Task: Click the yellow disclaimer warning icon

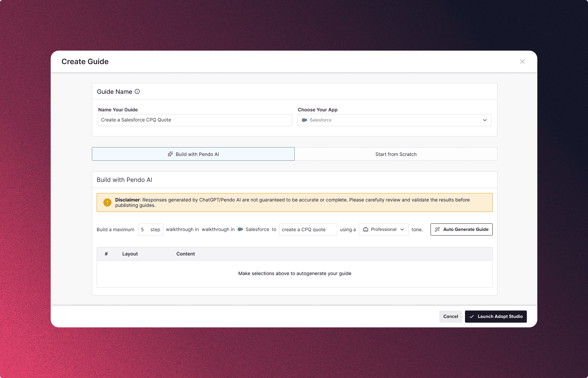Action: [107, 202]
